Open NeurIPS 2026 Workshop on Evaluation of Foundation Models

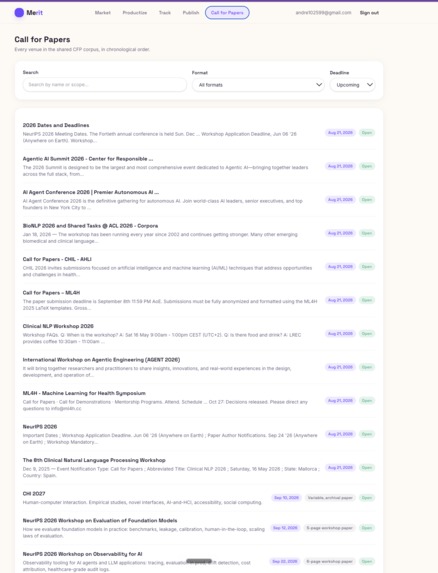[100, 520]
